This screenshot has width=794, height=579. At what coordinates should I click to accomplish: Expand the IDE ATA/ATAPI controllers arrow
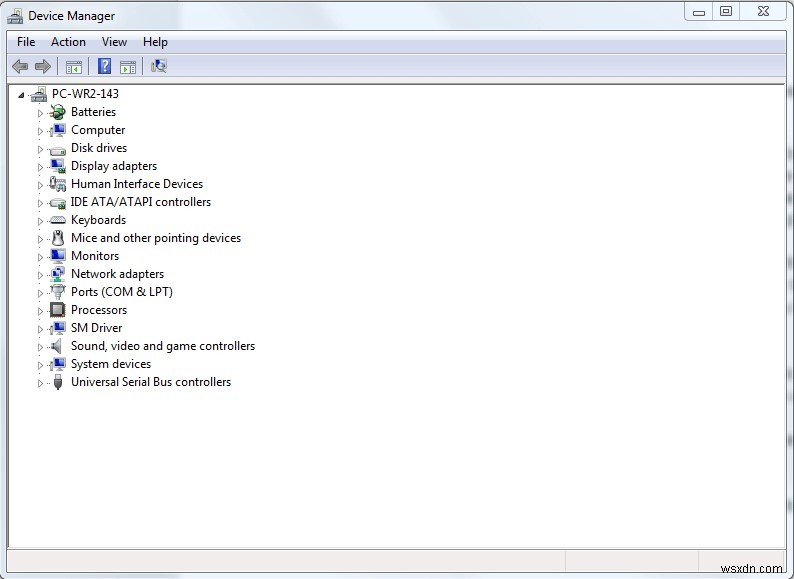pyautogui.click(x=41, y=203)
